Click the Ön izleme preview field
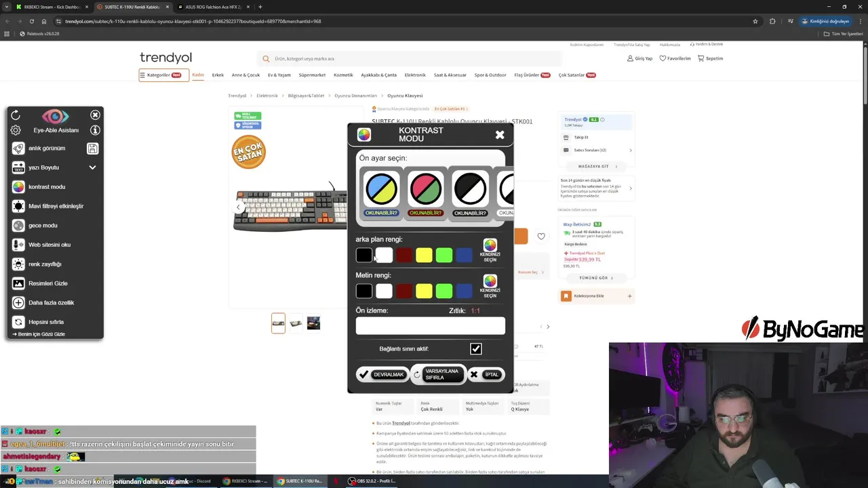Viewport: 868px width, 488px height. 431,326
